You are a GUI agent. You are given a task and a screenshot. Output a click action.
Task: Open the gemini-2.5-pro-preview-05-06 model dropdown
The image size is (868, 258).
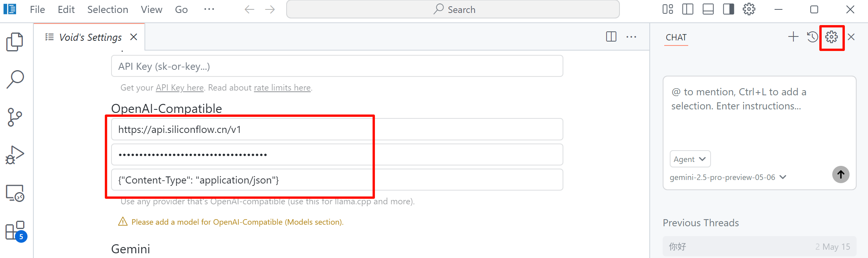(728, 177)
